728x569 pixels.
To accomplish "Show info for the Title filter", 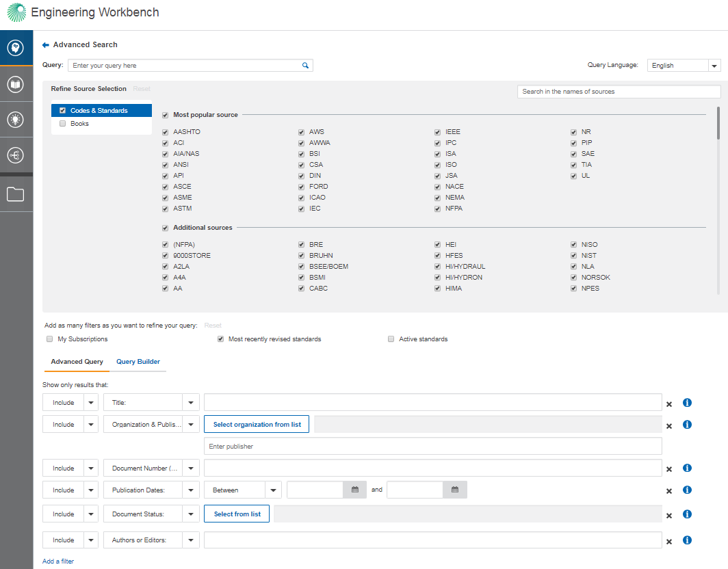I will coord(687,403).
